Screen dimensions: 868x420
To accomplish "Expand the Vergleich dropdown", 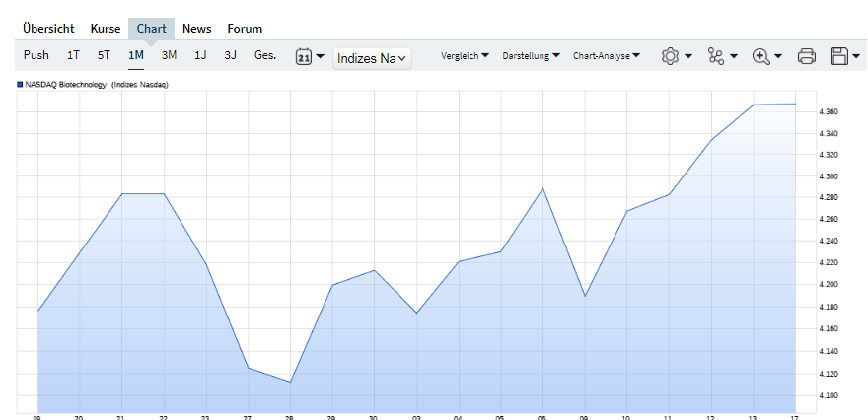I will [465, 56].
